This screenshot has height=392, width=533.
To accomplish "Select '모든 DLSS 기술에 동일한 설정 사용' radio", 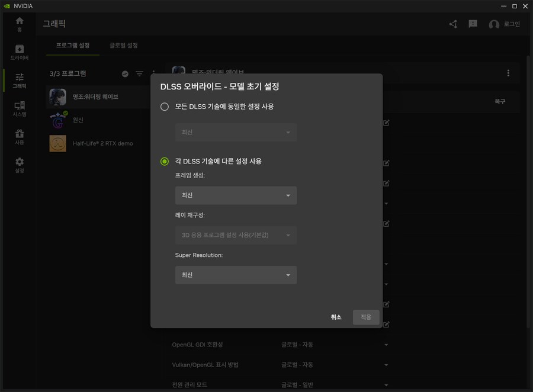I will pos(165,107).
